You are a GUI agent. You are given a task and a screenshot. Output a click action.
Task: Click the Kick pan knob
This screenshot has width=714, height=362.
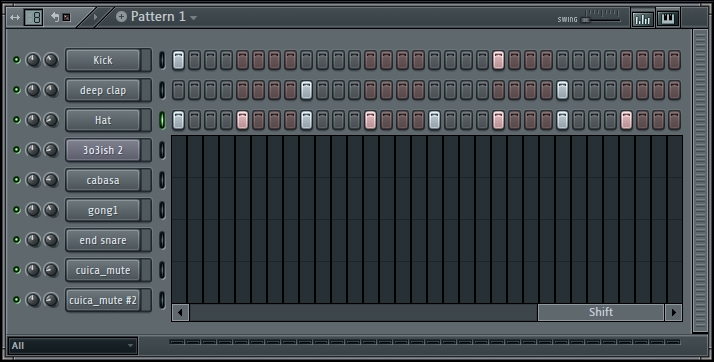pos(33,60)
